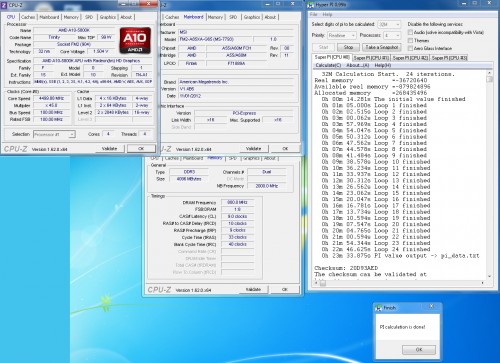This screenshot has width=500, height=363.
Task: Open the Help menu in Hyper PI menubar
Action: pos(327,14)
